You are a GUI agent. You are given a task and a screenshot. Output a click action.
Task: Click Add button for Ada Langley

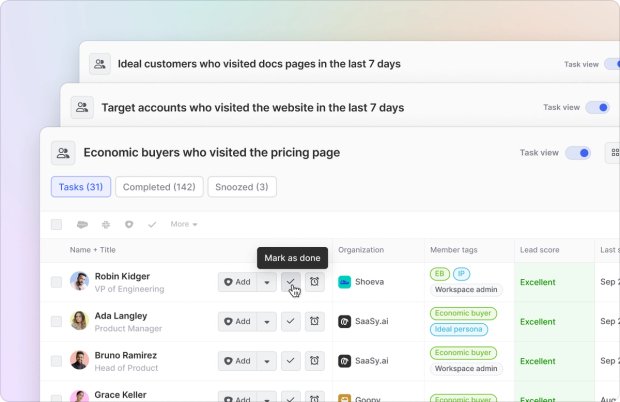coord(237,321)
